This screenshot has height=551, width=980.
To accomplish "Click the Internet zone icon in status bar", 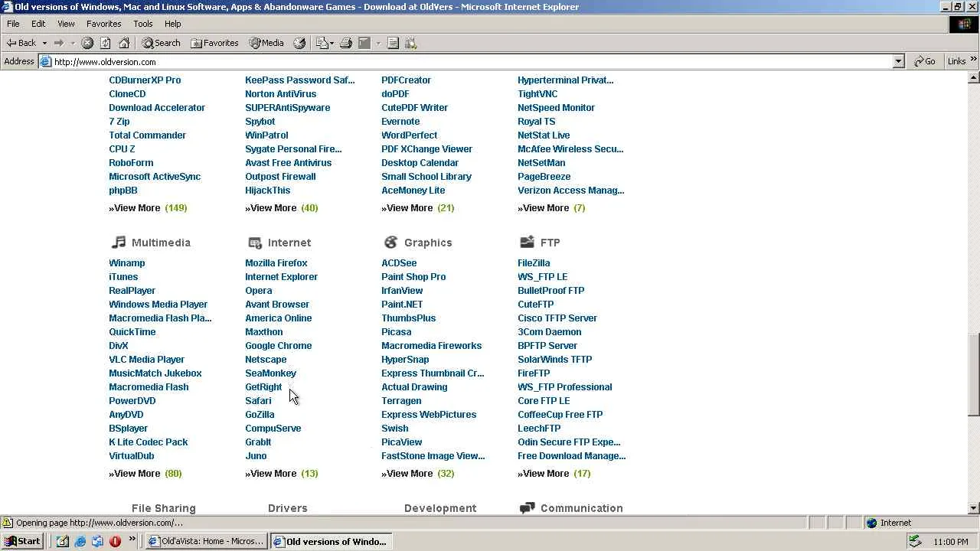I will point(871,523).
